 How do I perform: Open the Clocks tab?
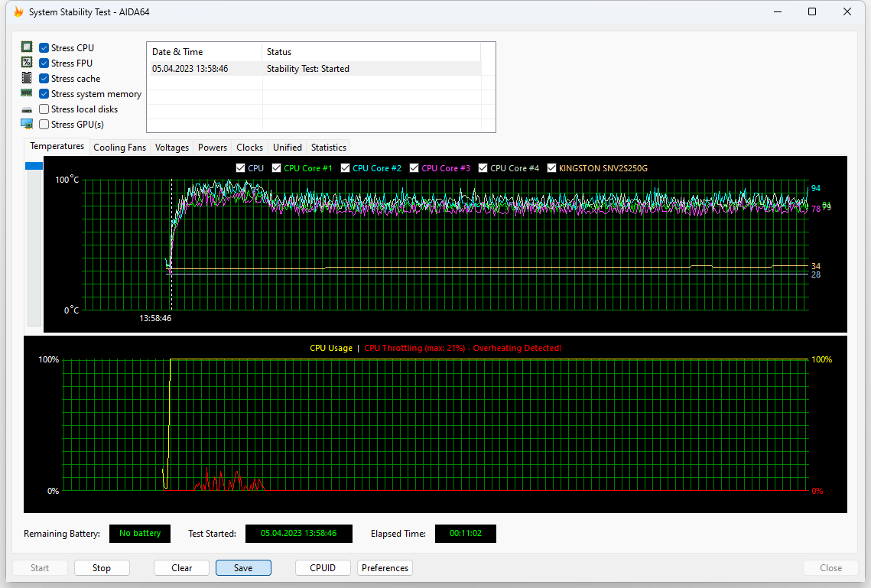point(249,147)
